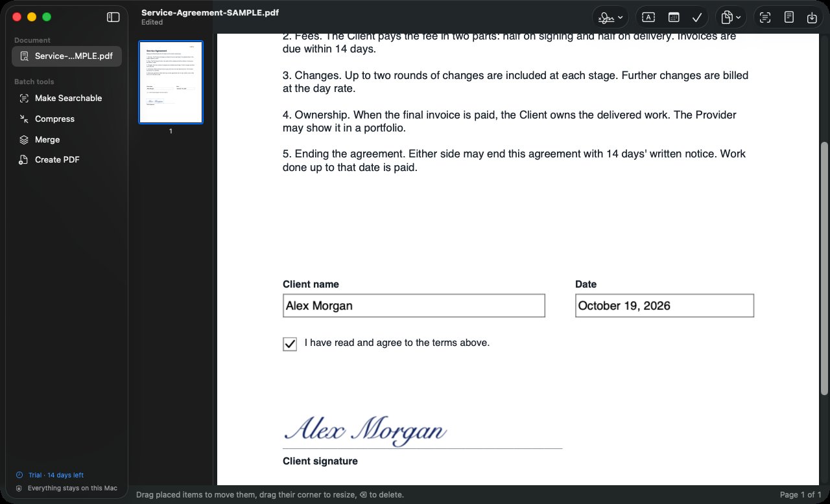Image resolution: width=830 pixels, height=504 pixels.
Task: Click the Merge layers icon
Action: click(24, 139)
